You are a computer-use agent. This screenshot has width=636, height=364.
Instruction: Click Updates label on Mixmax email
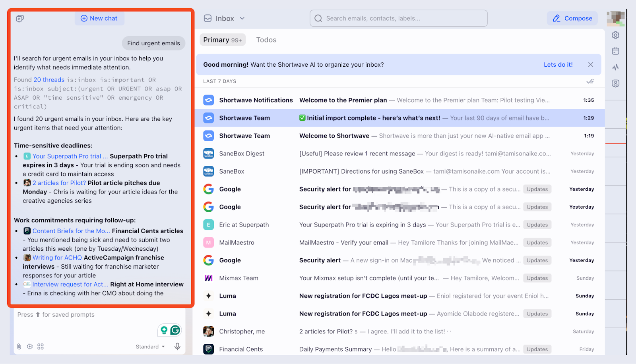click(537, 278)
